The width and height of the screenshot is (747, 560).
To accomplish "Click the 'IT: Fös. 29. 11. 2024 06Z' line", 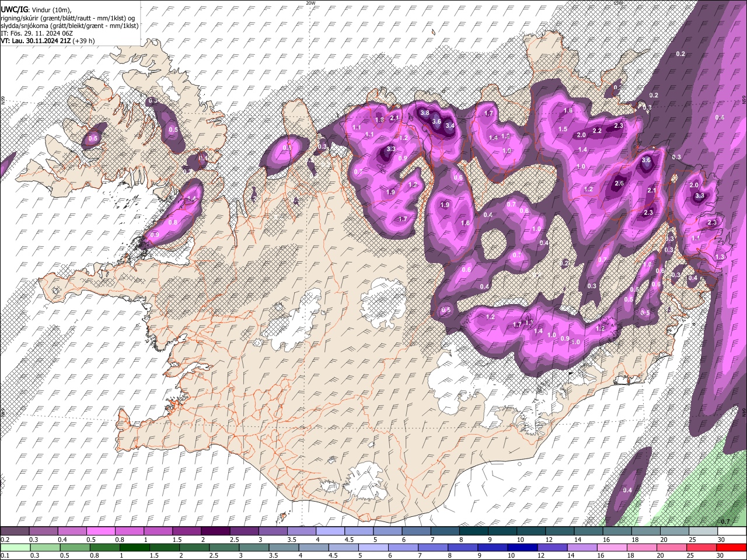I will pyautogui.click(x=37, y=33).
